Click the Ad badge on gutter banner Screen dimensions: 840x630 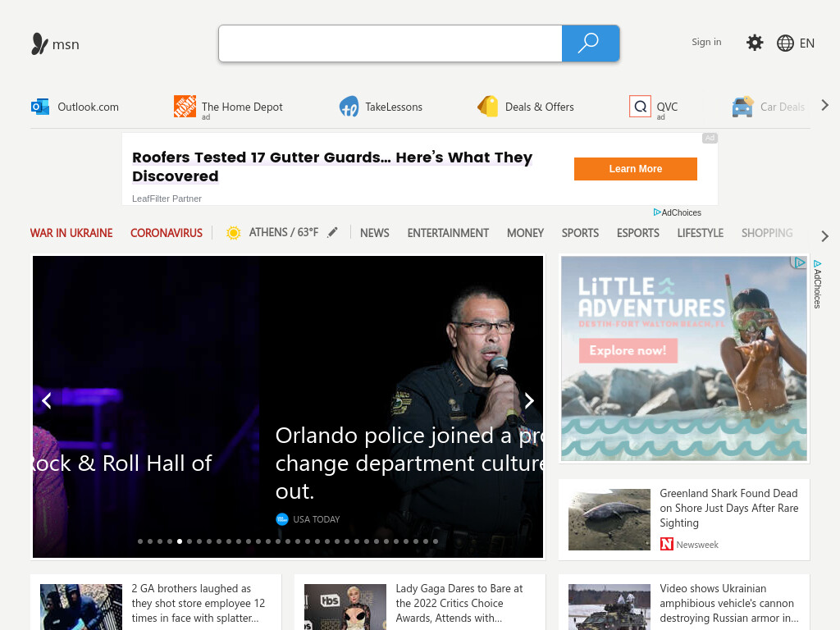click(710, 138)
